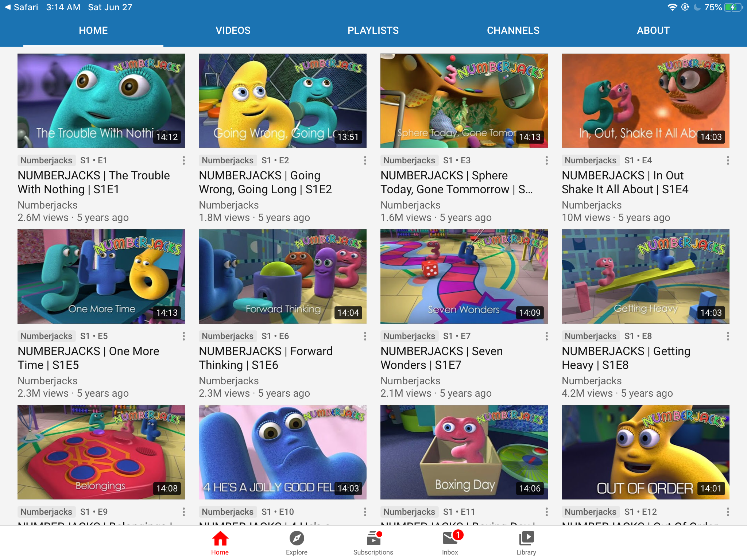Viewport: 747px width, 560px height.
Task: Open three-dot menu for S1 E12 video
Action: [x=728, y=512]
